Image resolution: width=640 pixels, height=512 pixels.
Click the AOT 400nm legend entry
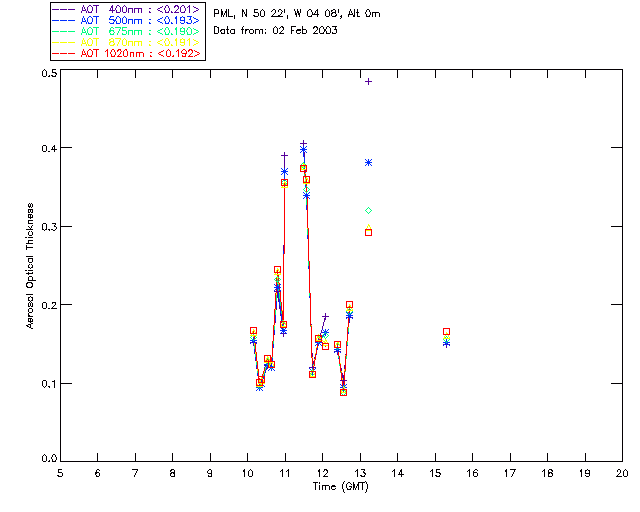(x=126, y=9)
